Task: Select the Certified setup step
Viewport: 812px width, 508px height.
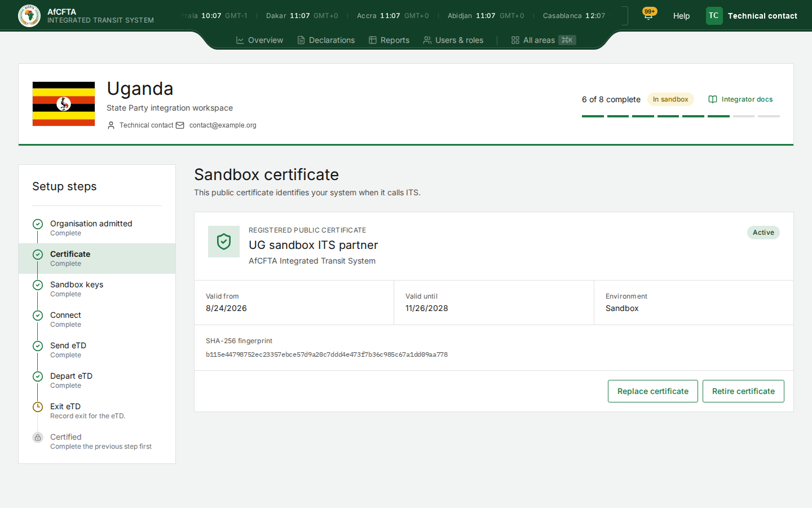Action: [x=97, y=441]
